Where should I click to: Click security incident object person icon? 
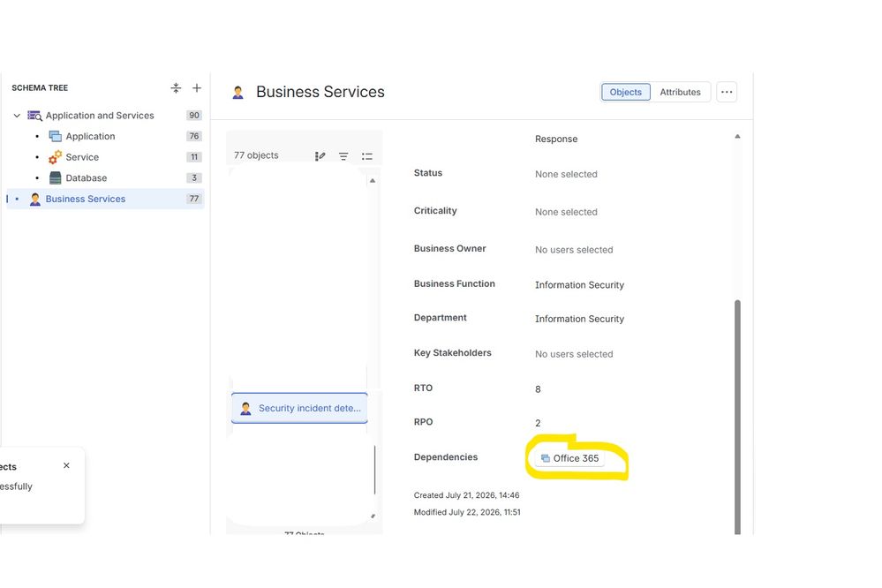(x=245, y=408)
